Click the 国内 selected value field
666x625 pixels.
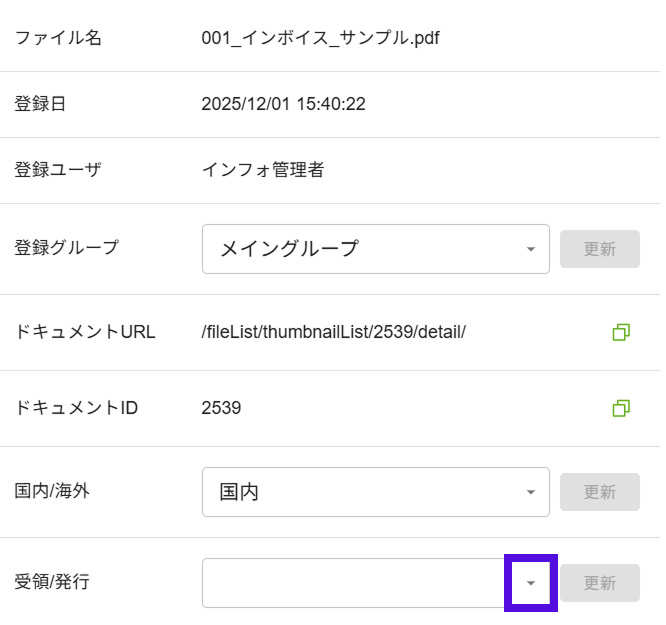tap(240, 492)
